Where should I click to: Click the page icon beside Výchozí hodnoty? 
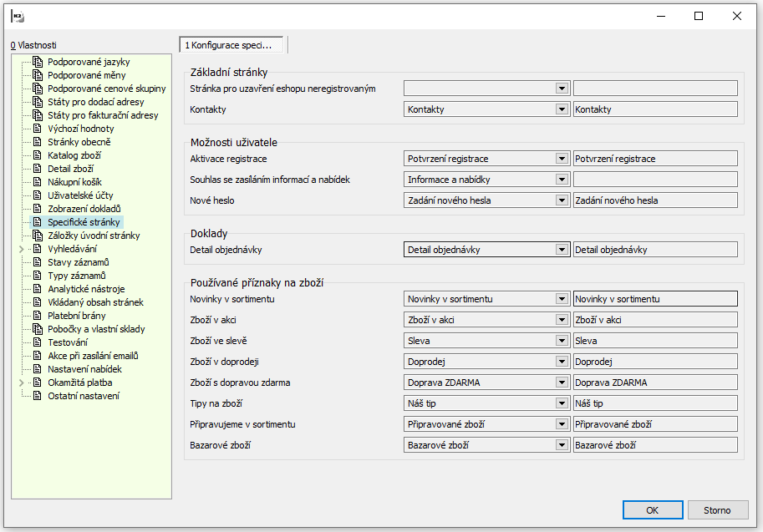(38, 129)
